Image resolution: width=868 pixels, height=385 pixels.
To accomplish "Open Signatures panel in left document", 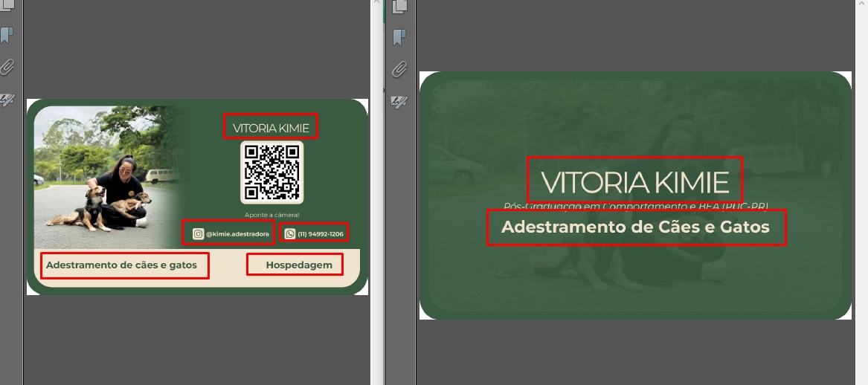I will click(x=7, y=99).
